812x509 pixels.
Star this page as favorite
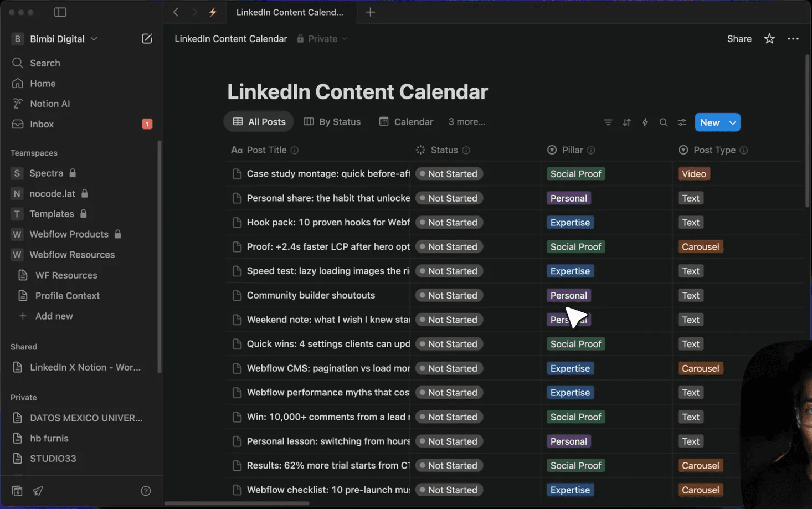pos(769,39)
